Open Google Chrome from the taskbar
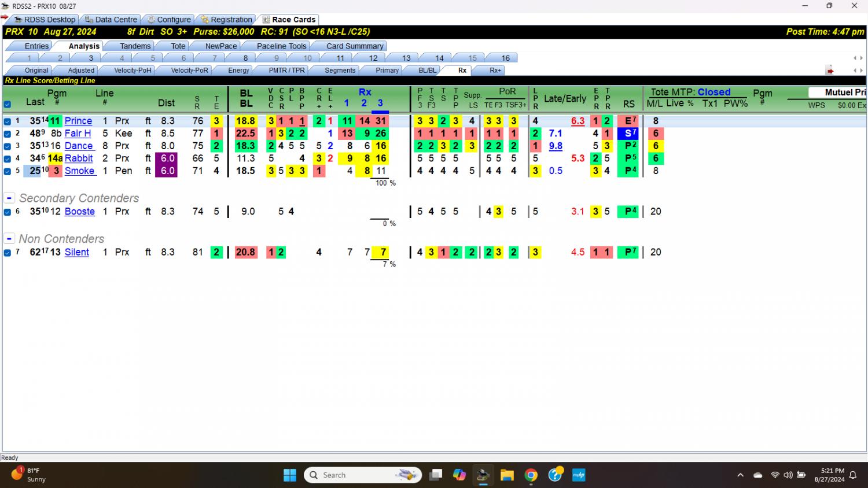868x488 pixels. pyautogui.click(x=531, y=475)
